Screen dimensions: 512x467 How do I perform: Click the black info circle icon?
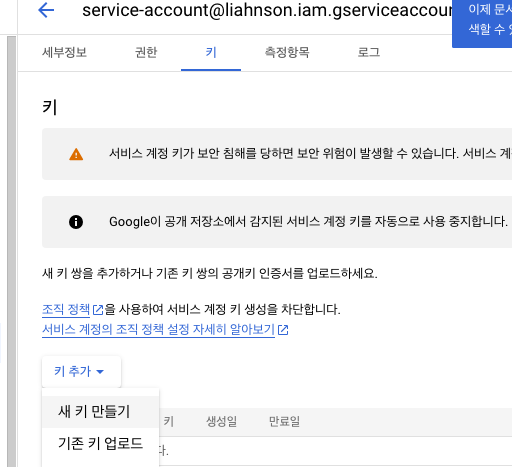click(76, 222)
